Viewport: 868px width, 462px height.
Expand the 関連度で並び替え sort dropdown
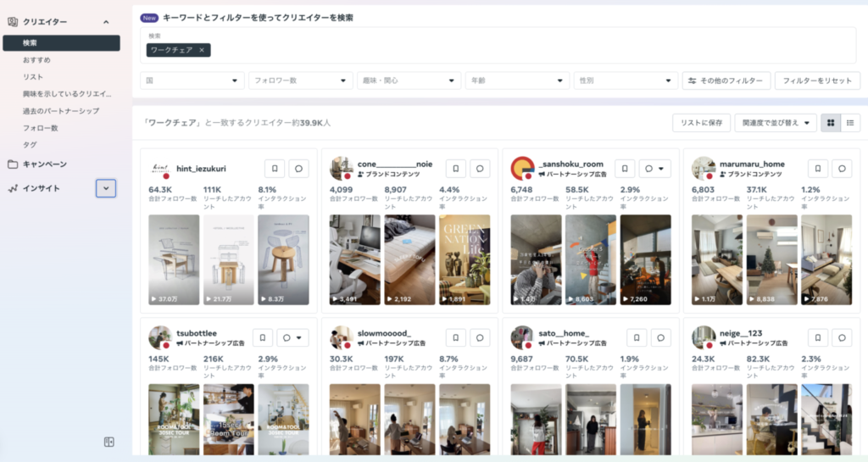pyautogui.click(x=776, y=123)
